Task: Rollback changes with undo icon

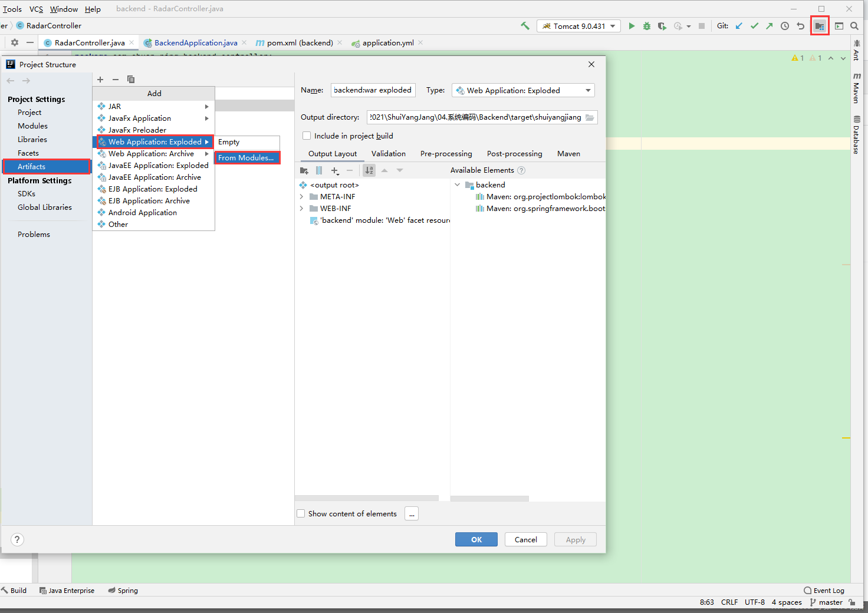Action: 800,26
